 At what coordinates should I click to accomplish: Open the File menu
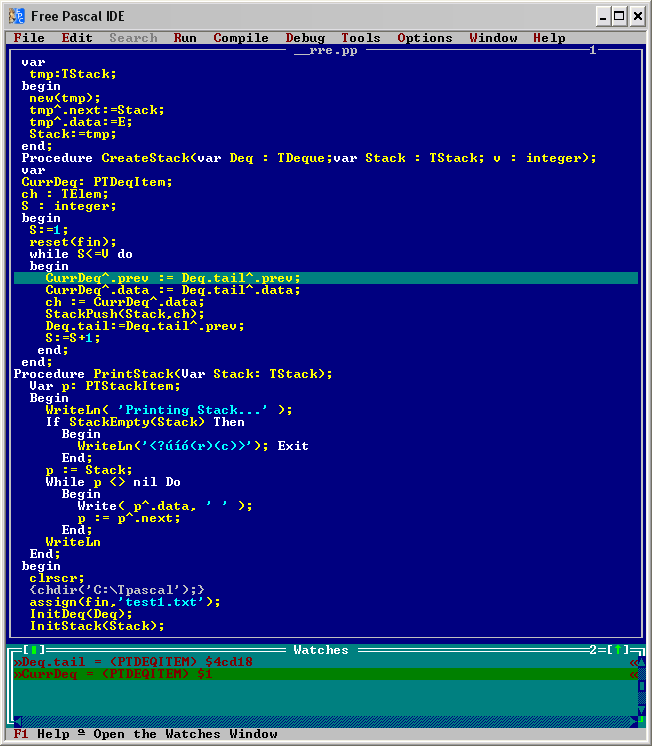[29, 38]
